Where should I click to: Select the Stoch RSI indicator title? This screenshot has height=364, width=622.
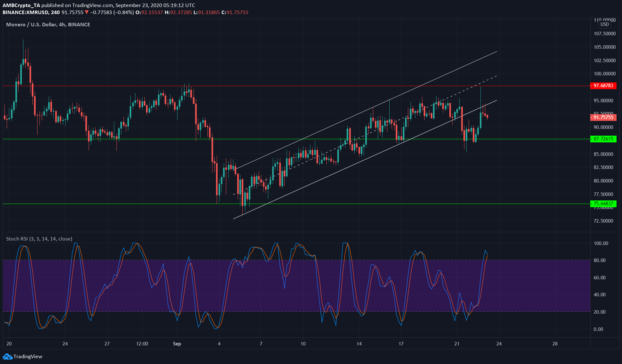39,239
